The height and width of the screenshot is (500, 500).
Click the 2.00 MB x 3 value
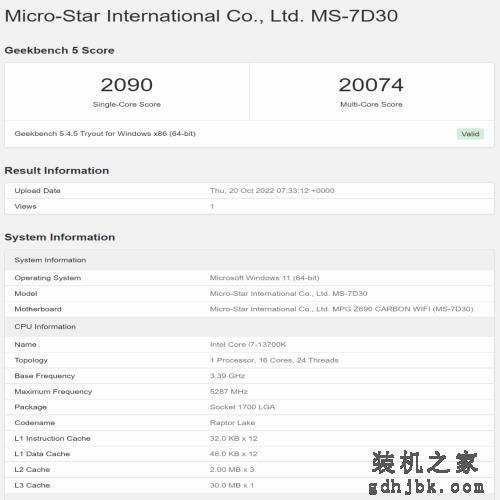(x=232, y=469)
